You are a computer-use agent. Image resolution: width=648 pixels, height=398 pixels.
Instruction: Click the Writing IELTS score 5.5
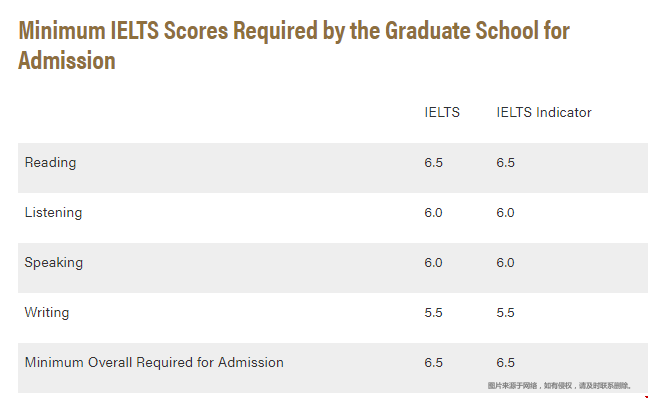433,313
